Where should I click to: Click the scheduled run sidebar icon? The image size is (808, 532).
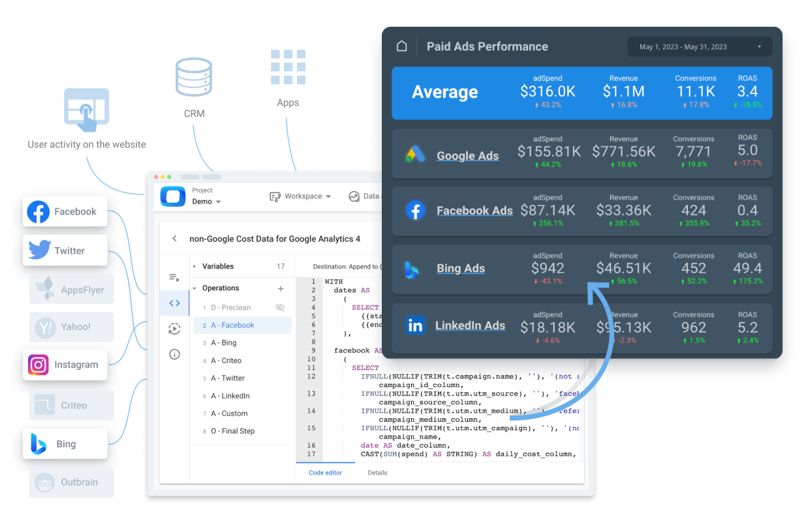pyautogui.click(x=174, y=329)
